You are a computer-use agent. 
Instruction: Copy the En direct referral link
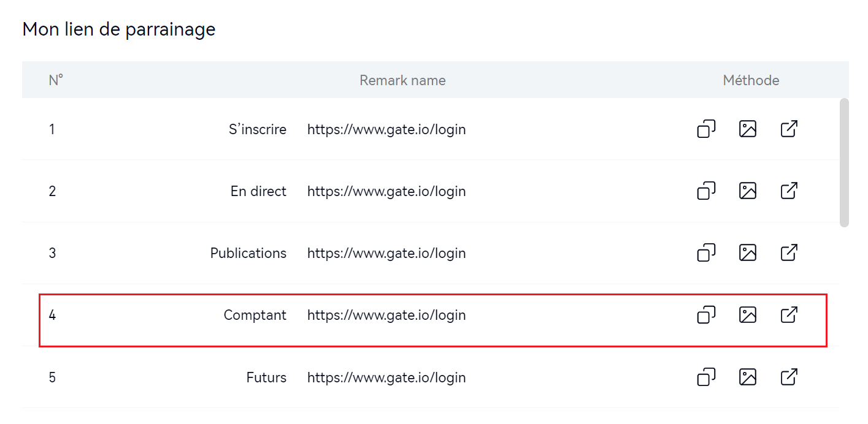click(x=706, y=191)
